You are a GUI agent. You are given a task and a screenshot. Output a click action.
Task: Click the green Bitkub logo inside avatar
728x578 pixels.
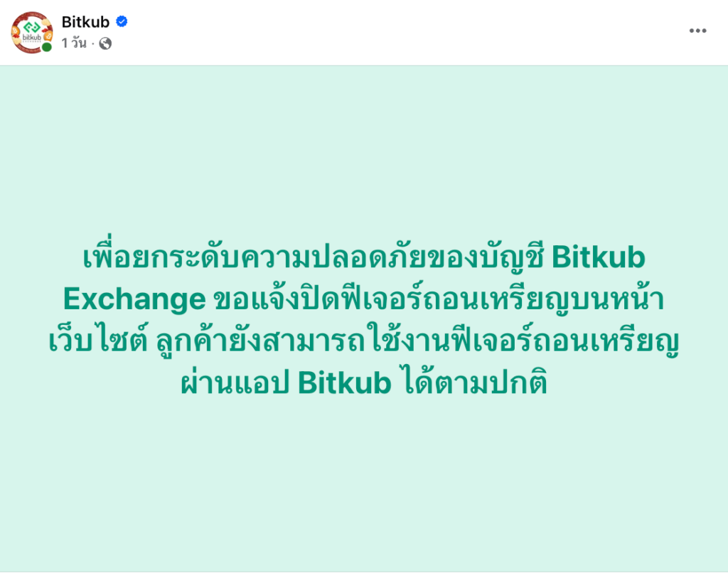[x=31, y=28]
